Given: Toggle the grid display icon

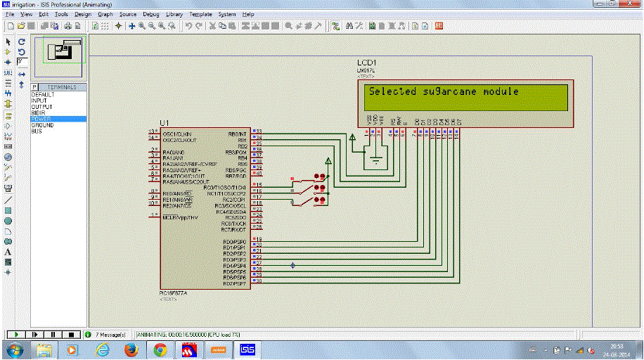Looking at the screenshot, I should tap(106, 26).
